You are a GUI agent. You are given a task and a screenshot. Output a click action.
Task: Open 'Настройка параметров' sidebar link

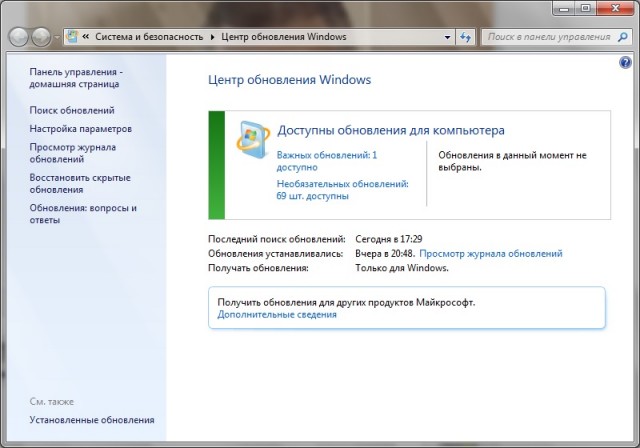click(80, 129)
